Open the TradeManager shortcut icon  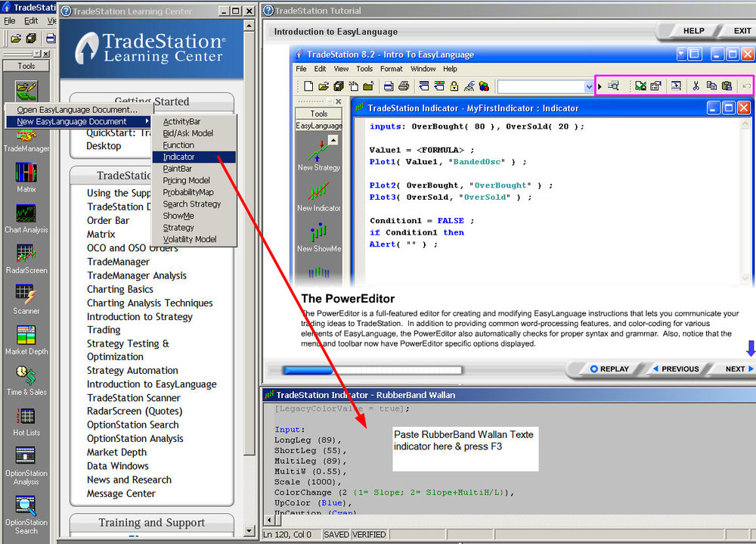click(26, 137)
